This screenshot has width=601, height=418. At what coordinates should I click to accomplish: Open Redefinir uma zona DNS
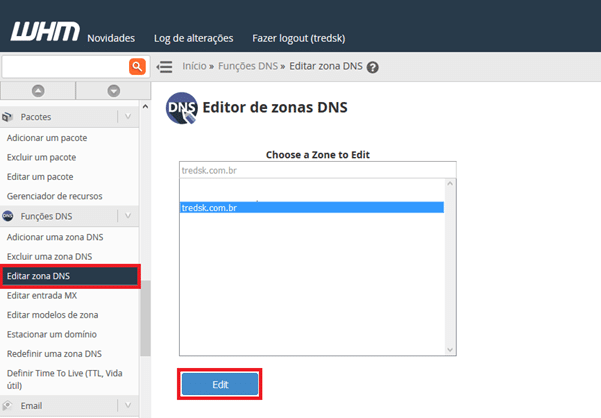coord(54,354)
